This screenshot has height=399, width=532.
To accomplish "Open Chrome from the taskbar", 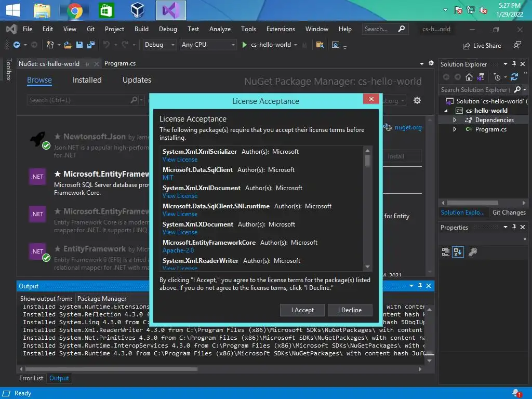I will (x=75, y=11).
